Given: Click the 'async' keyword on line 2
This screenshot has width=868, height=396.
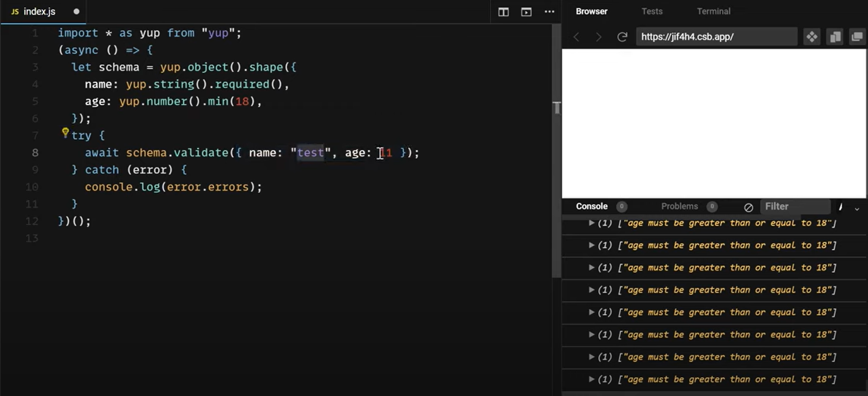Looking at the screenshot, I should coord(81,50).
